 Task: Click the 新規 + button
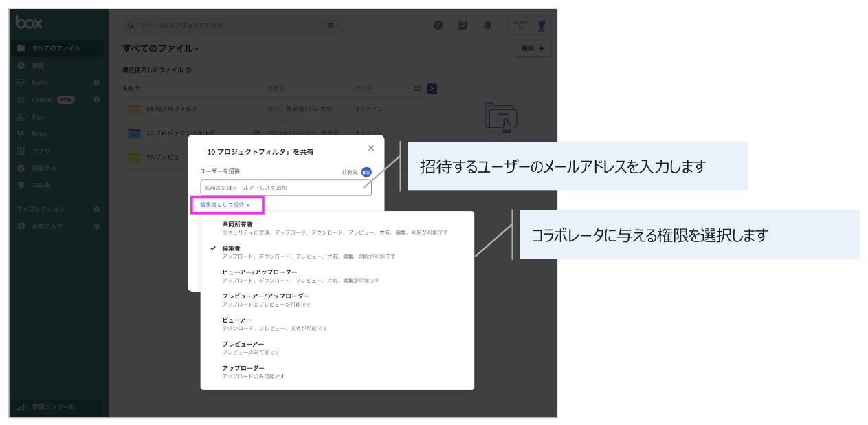click(x=533, y=49)
